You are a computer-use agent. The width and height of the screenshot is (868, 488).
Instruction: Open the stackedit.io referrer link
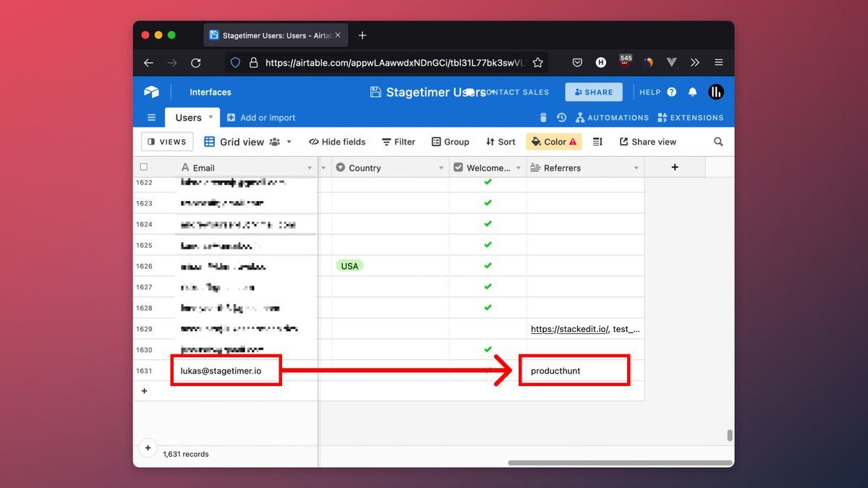569,329
